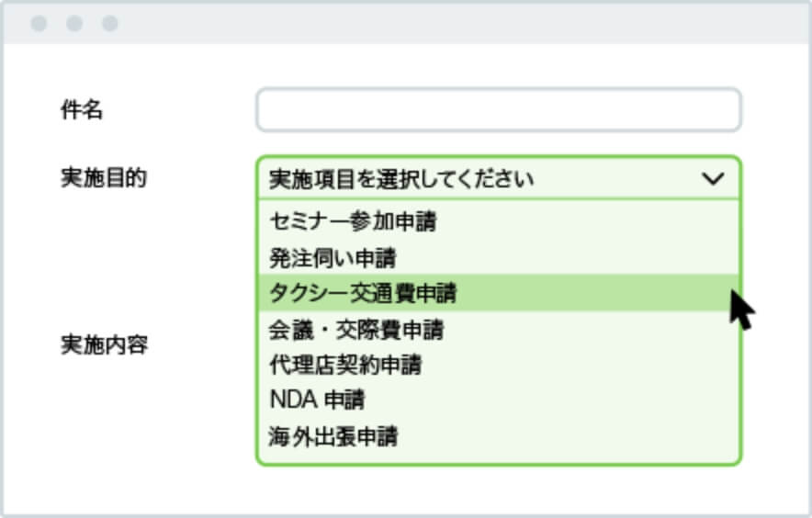This screenshot has height=518, width=812.
Task: Click the 実施目的 field label
Action: tap(104, 177)
